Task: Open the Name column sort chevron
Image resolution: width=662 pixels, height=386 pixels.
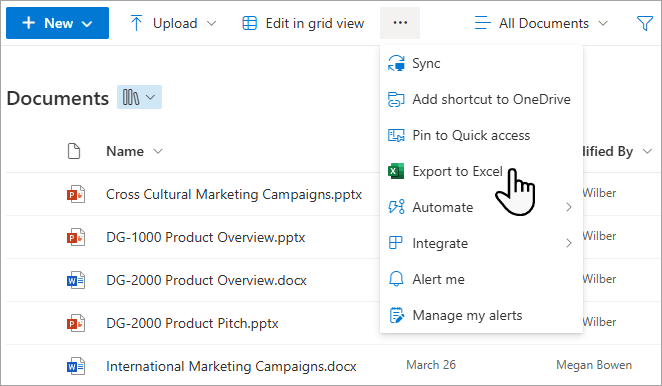Action: [158, 151]
